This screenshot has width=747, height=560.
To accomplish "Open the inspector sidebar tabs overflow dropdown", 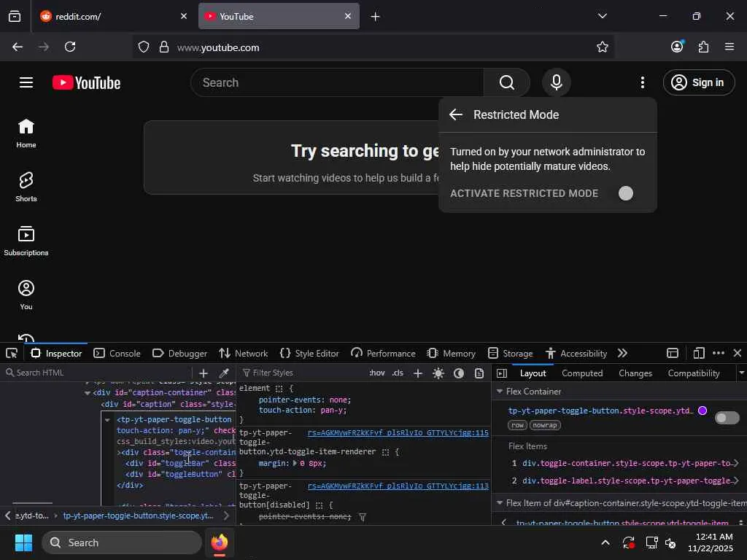I will [x=741, y=373].
